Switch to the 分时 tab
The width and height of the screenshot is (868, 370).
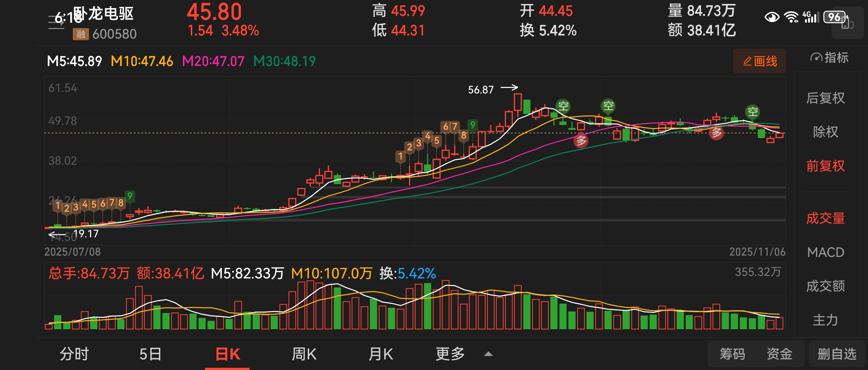tap(74, 354)
